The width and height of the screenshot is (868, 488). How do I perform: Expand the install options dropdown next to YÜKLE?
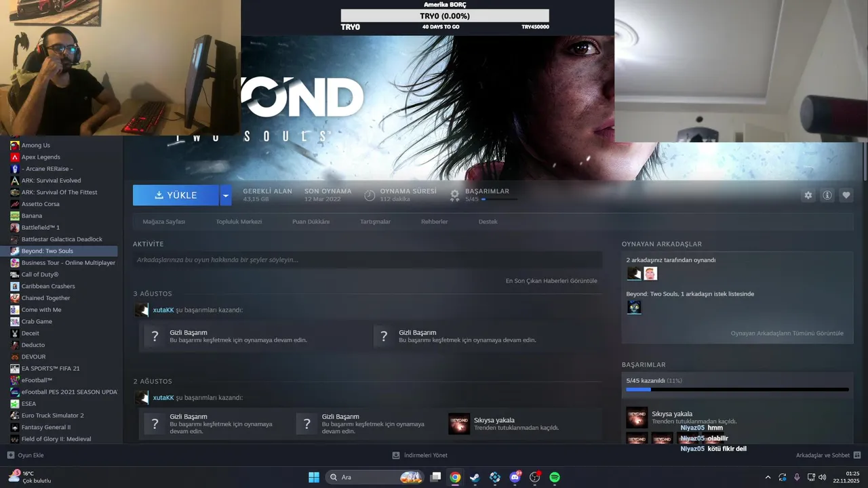[x=226, y=195]
